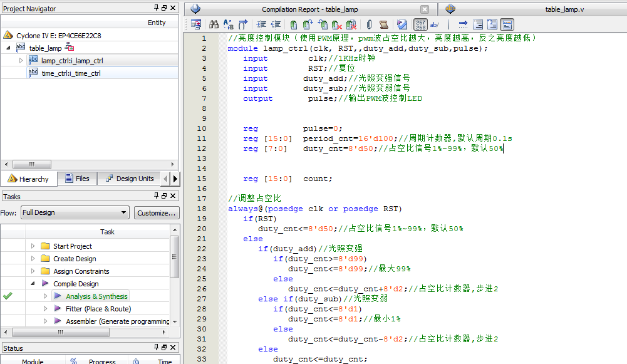Viewport: 627px width, 364px height.
Task: Float the Status panel
Action: (164, 347)
